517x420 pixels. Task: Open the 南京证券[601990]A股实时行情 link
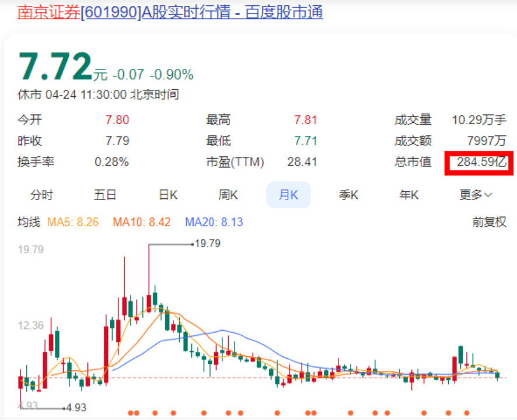[170, 12]
